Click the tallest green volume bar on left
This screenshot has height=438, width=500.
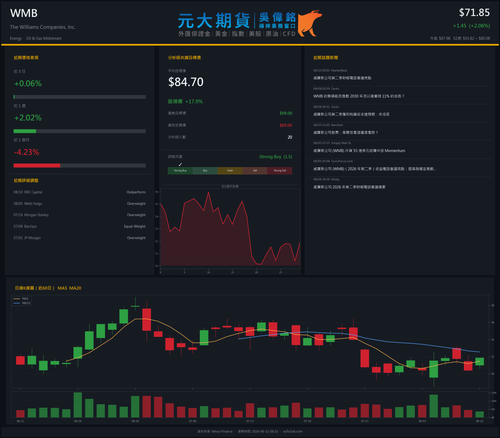point(78,405)
